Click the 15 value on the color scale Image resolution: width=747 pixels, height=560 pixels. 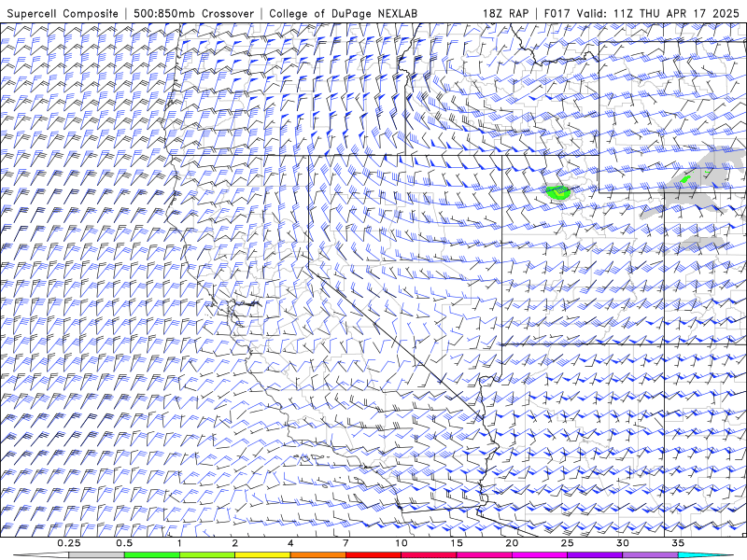coord(457,543)
